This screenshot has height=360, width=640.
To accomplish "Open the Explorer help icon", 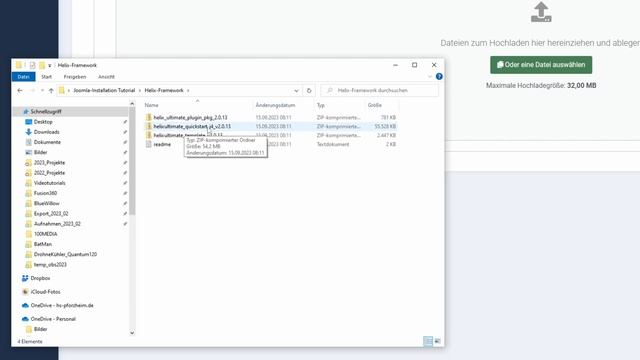I will [439, 76].
